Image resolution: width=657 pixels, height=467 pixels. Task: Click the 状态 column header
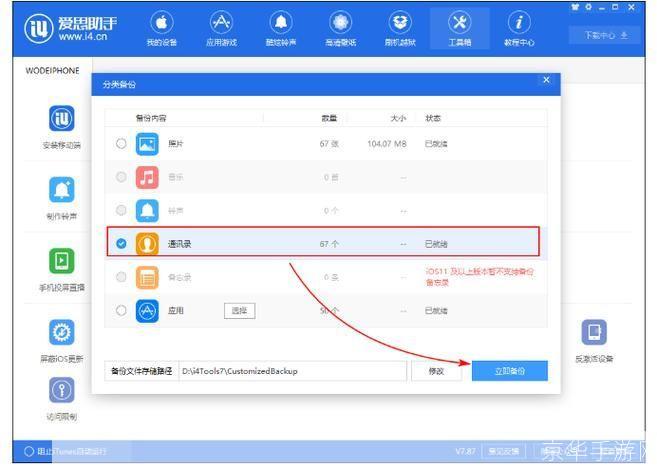click(433, 118)
